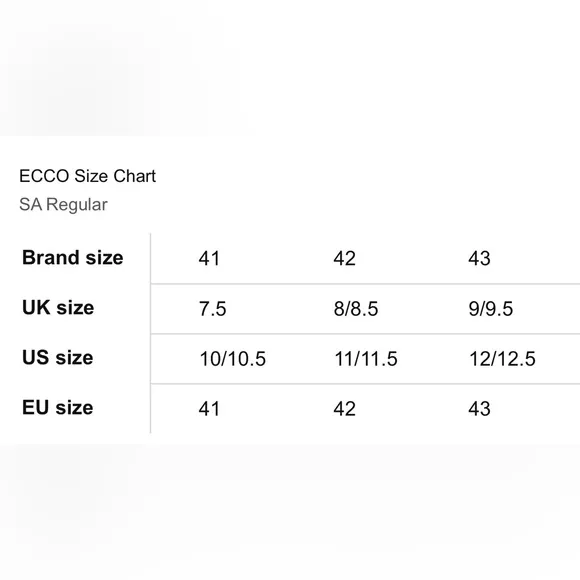Click the word ECCO in the title

[44, 176]
